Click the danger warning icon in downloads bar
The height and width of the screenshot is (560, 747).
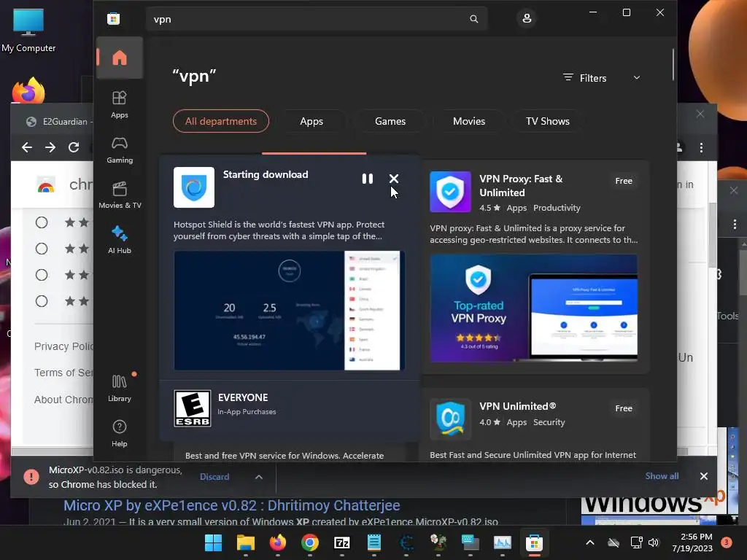click(31, 477)
